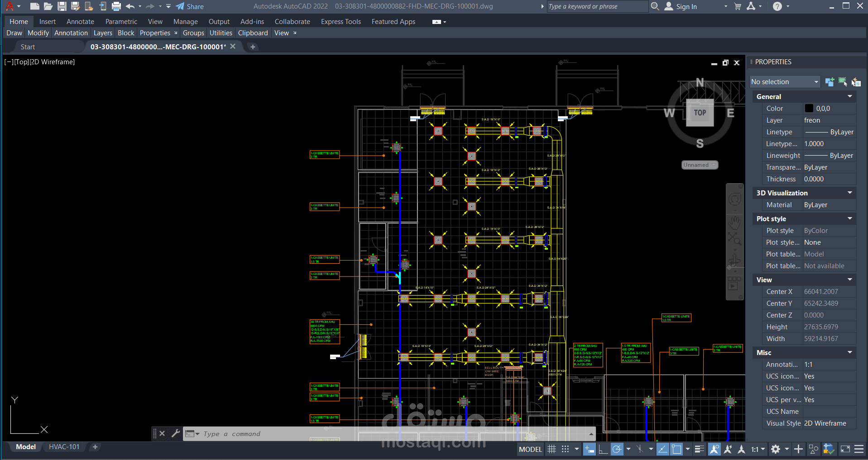Click the Select Objects icon in Properties

point(843,82)
